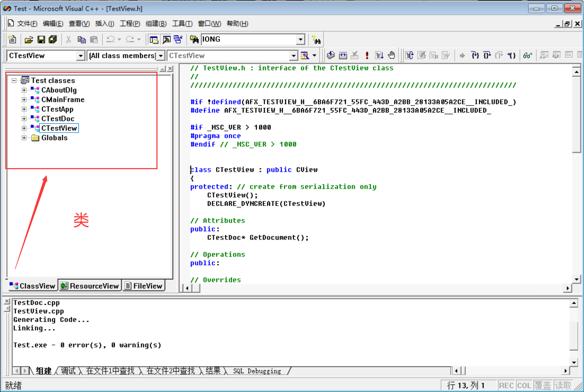Collapse the Test classes root node
Image resolution: width=584 pixels, height=392 pixels.
14,81
